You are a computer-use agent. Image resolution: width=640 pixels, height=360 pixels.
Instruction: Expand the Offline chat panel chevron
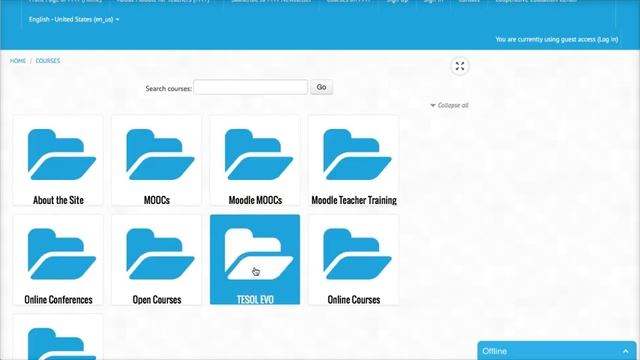click(626, 351)
